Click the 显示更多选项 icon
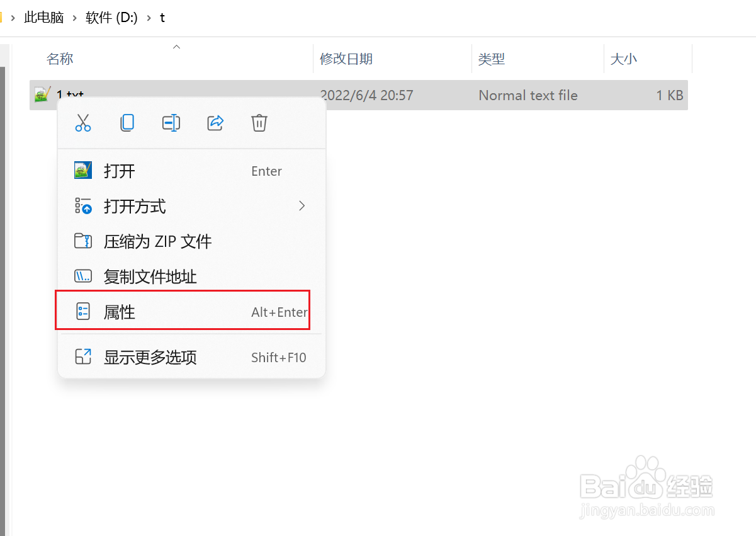Screen dimensions: 756x536 (x=82, y=356)
